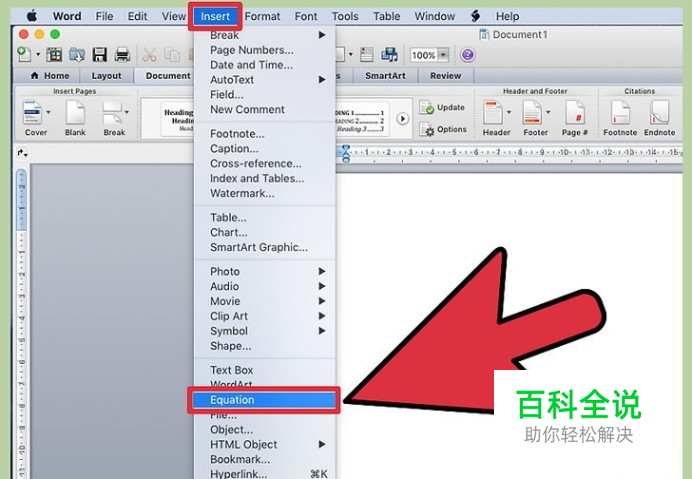The image size is (692, 479).
Task: Choose Watermark... from the menu
Action: click(265, 193)
